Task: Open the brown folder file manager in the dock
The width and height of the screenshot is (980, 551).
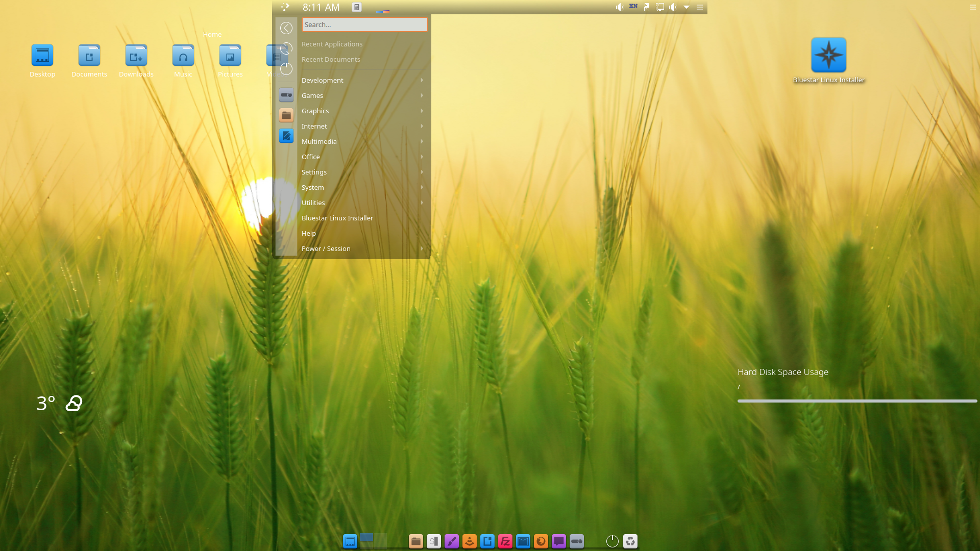Action: (416, 541)
